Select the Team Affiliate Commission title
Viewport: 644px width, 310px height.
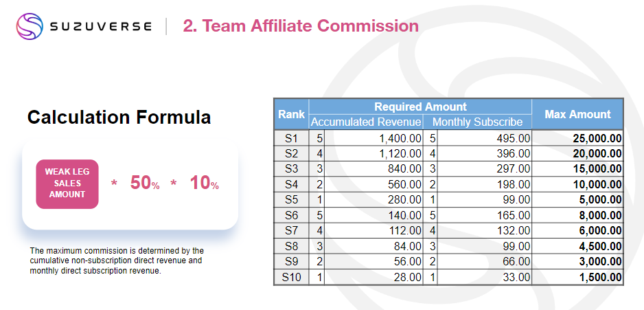click(301, 26)
